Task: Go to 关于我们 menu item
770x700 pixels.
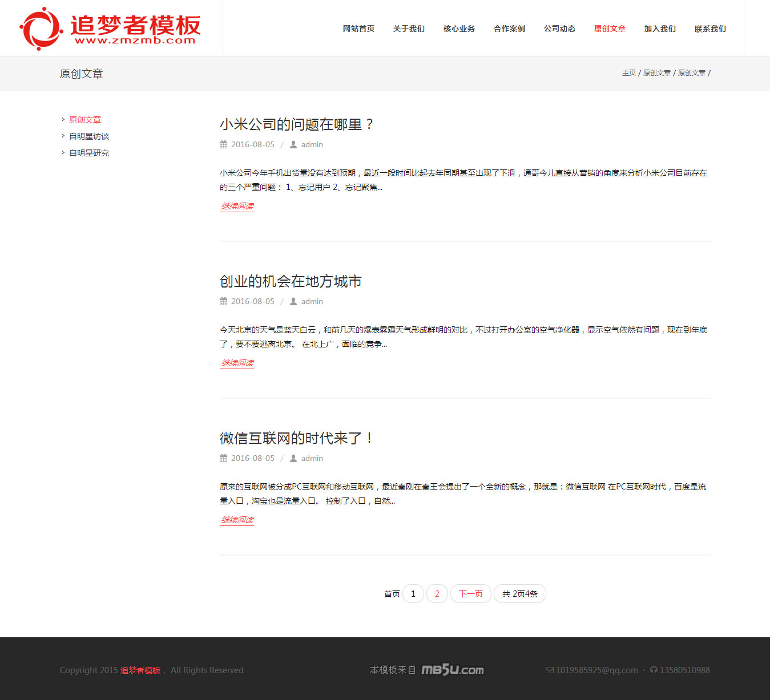Action: coord(409,29)
